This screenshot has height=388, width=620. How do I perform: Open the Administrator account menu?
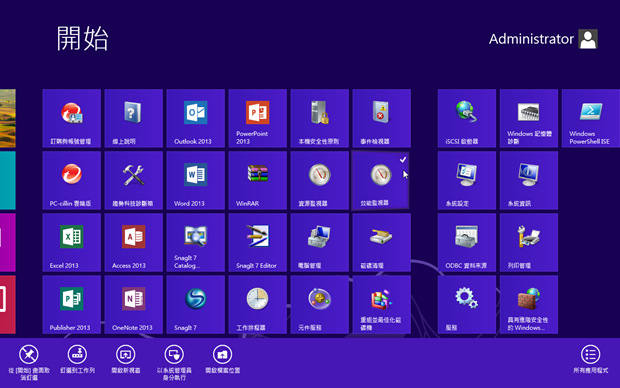[x=543, y=39]
